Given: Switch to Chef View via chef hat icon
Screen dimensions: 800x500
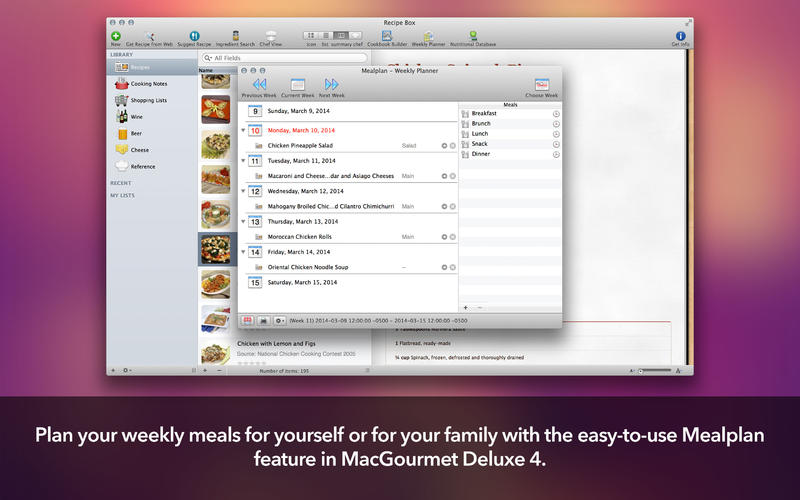Looking at the screenshot, I should (x=271, y=36).
